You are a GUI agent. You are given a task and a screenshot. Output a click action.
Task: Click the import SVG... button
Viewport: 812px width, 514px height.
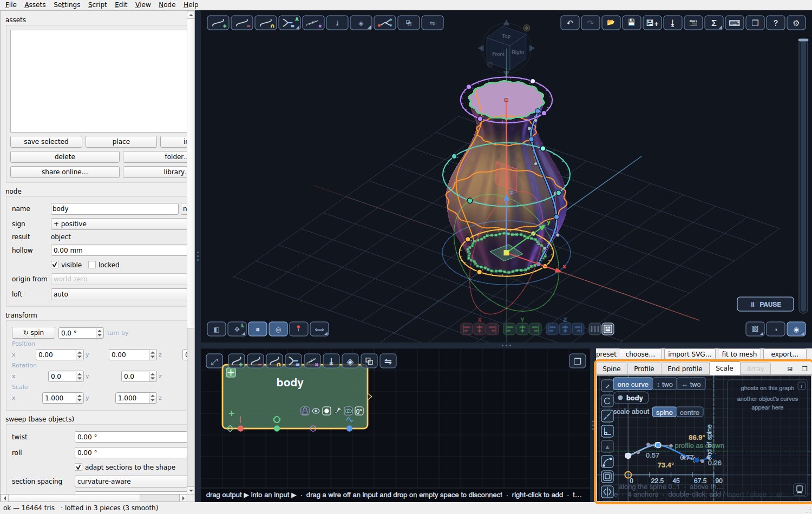click(x=690, y=354)
